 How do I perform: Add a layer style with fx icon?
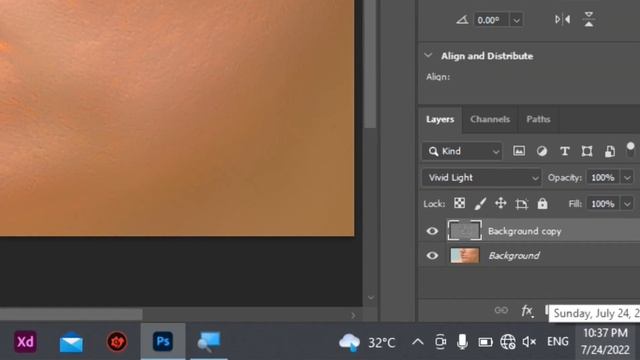(x=527, y=311)
